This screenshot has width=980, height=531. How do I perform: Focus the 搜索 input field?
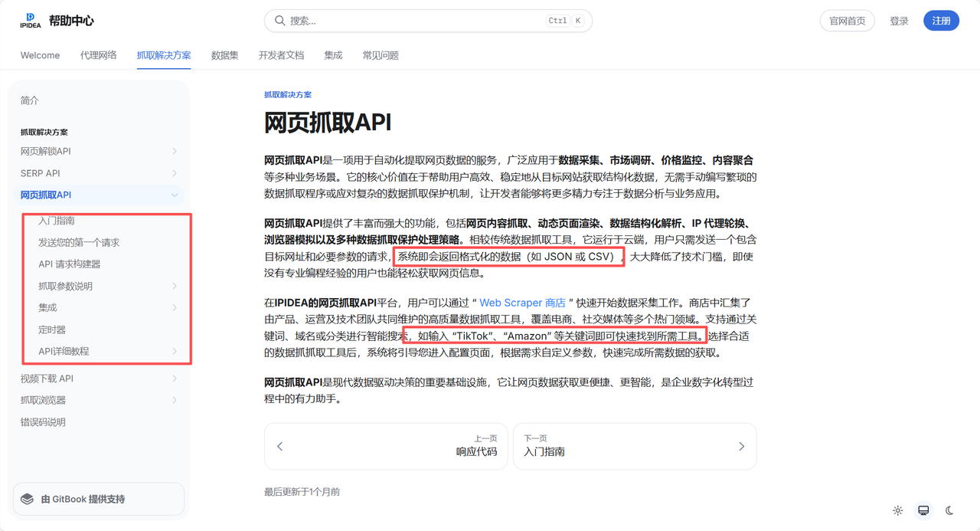(428, 21)
